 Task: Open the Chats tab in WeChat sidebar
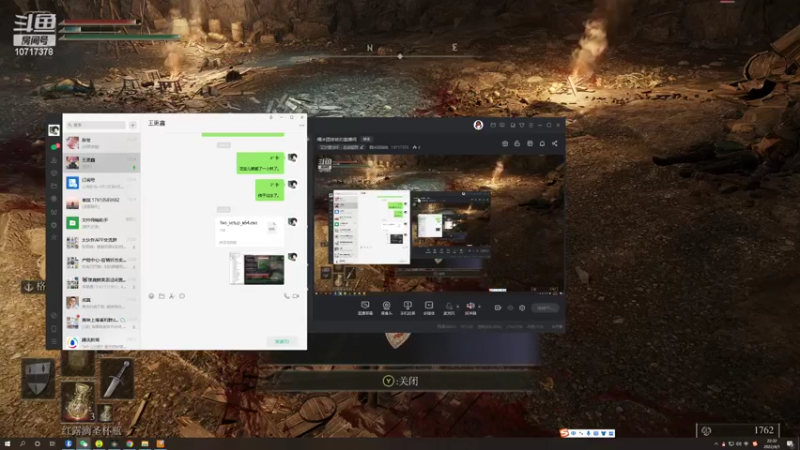click(x=54, y=147)
